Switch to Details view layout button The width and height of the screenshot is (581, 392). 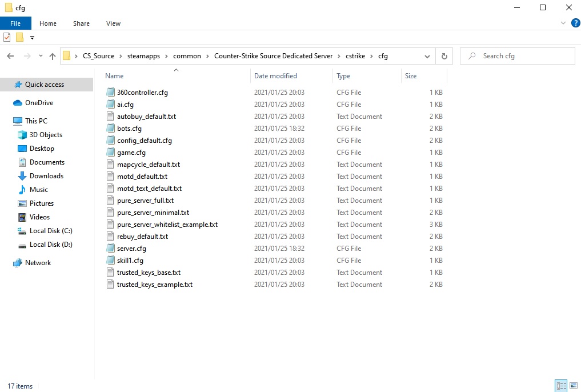point(561,386)
